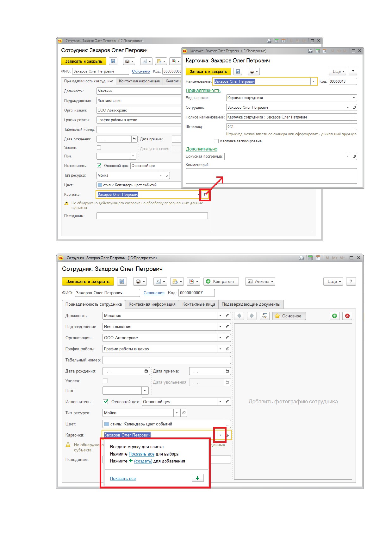The width and height of the screenshot is (392, 555).
Task: Expand the Организация dropdown in bottom window
Action: (221, 338)
